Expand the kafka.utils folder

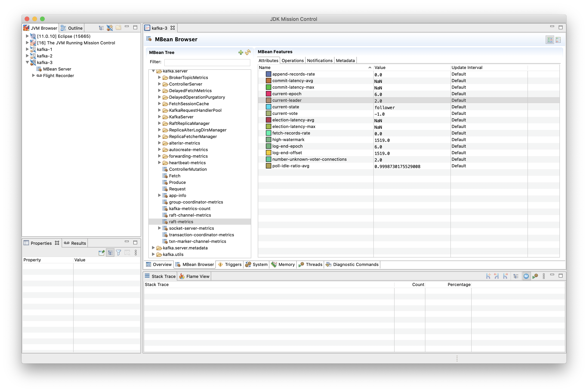[x=153, y=254]
